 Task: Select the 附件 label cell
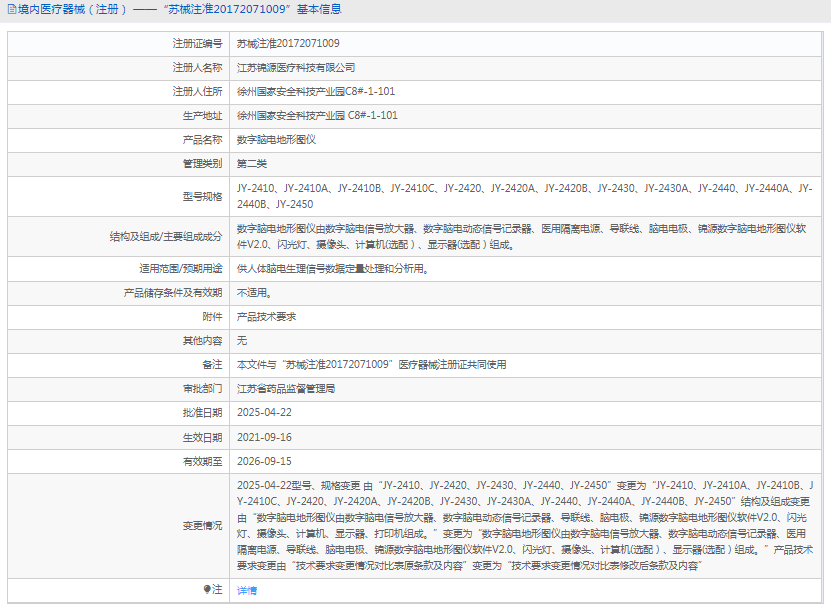(x=119, y=317)
